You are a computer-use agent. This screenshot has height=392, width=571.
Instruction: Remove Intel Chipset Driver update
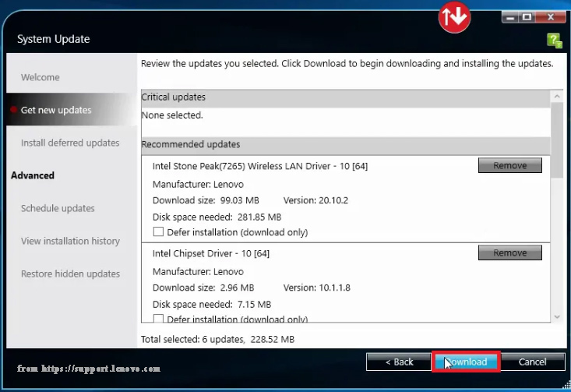click(509, 253)
